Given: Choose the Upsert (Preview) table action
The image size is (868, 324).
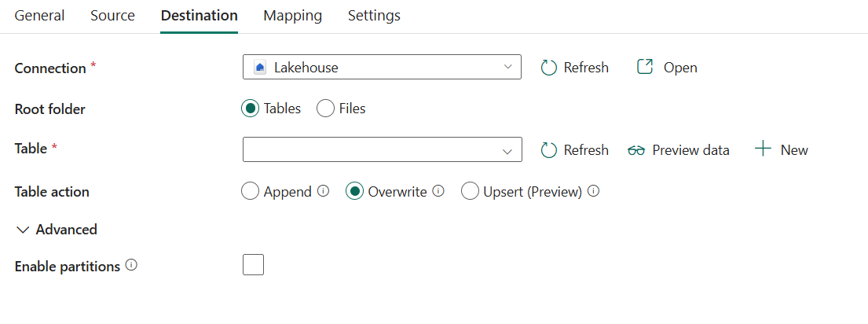Looking at the screenshot, I should [x=470, y=191].
